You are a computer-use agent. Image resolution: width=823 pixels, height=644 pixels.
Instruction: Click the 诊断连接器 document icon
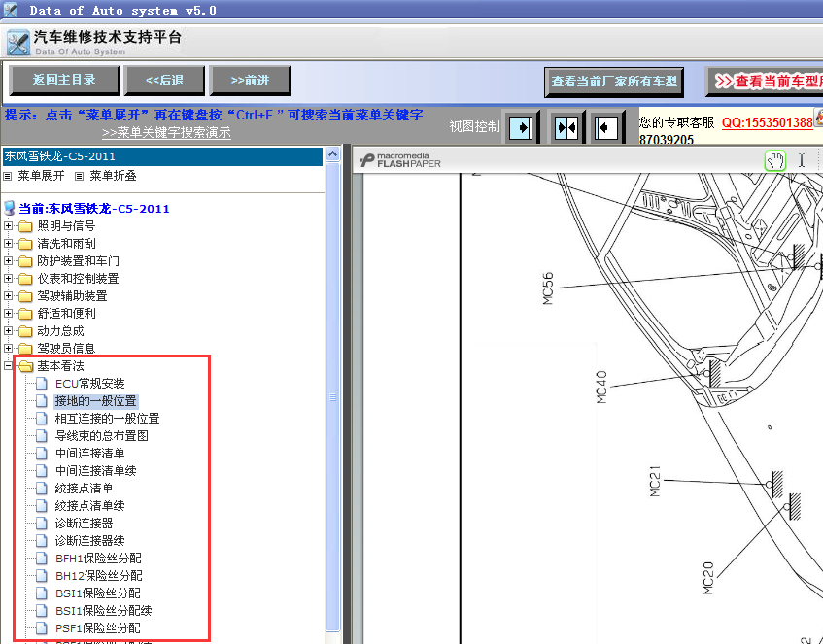42,523
